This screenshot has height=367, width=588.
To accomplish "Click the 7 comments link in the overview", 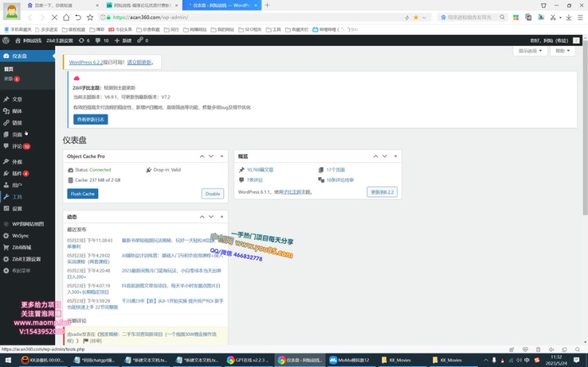I will point(255,180).
